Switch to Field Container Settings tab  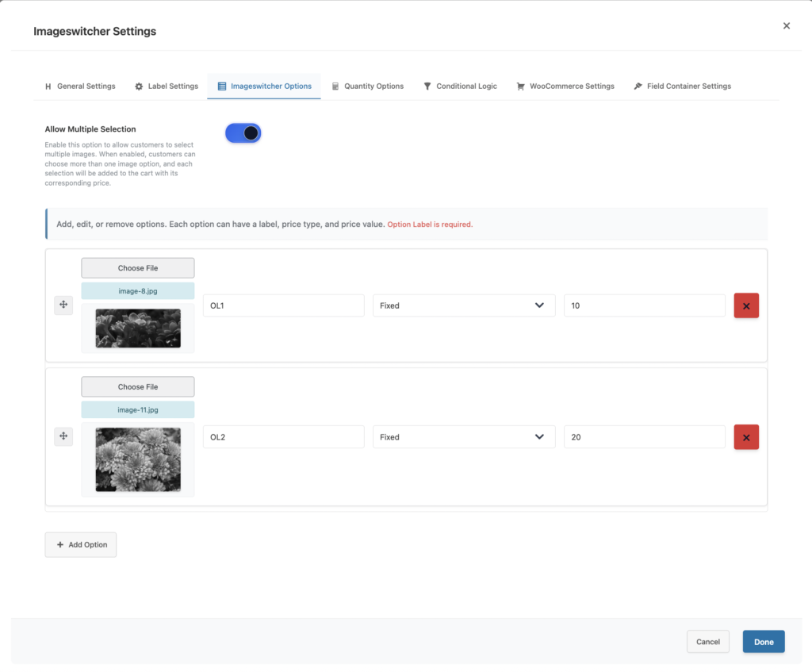[682, 86]
